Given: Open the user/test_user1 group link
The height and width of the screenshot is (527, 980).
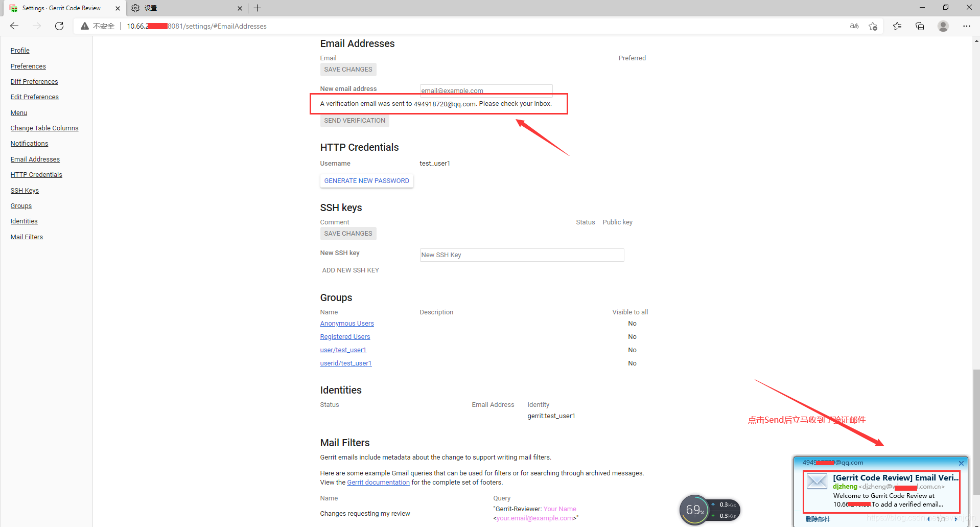Looking at the screenshot, I should pos(343,350).
